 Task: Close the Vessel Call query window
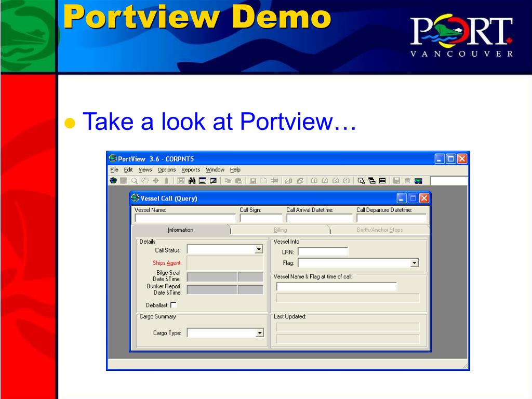[x=424, y=198]
